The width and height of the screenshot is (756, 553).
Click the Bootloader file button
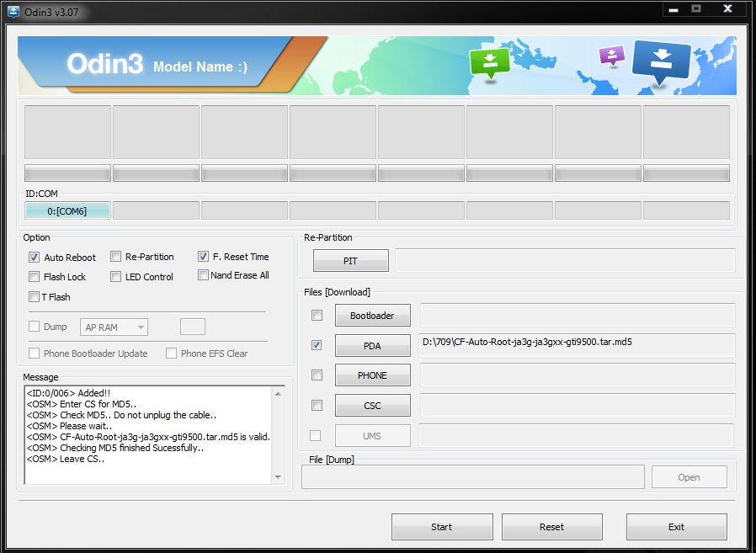pos(373,316)
